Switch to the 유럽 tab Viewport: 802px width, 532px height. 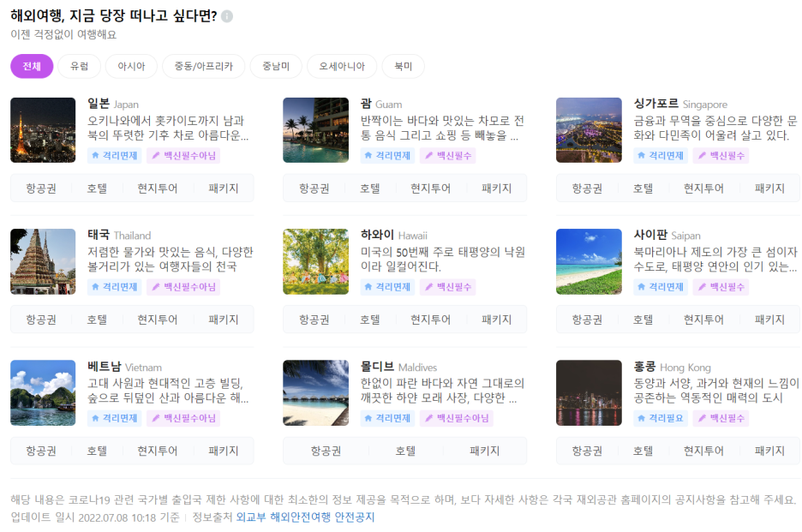(80, 66)
